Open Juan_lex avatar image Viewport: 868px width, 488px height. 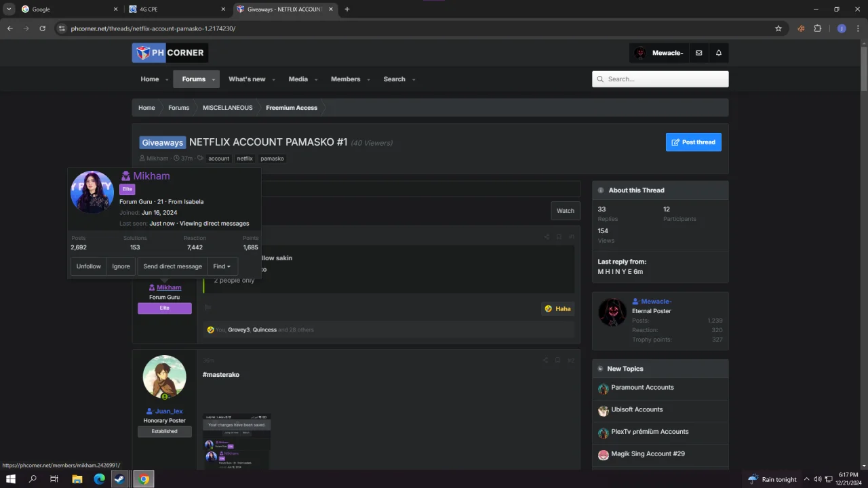click(x=164, y=377)
